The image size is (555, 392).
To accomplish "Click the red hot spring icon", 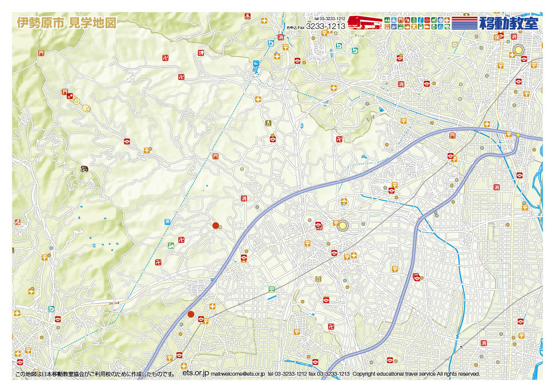I will (248, 17).
